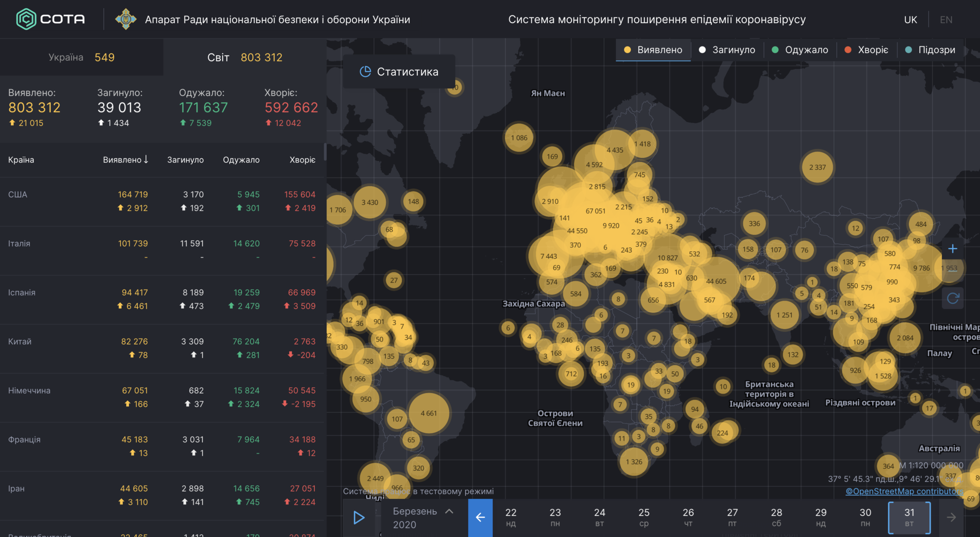Viewport: 980px width, 537px height.
Task: Click the 2 337 bubble over Russia
Action: click(817, 167)
